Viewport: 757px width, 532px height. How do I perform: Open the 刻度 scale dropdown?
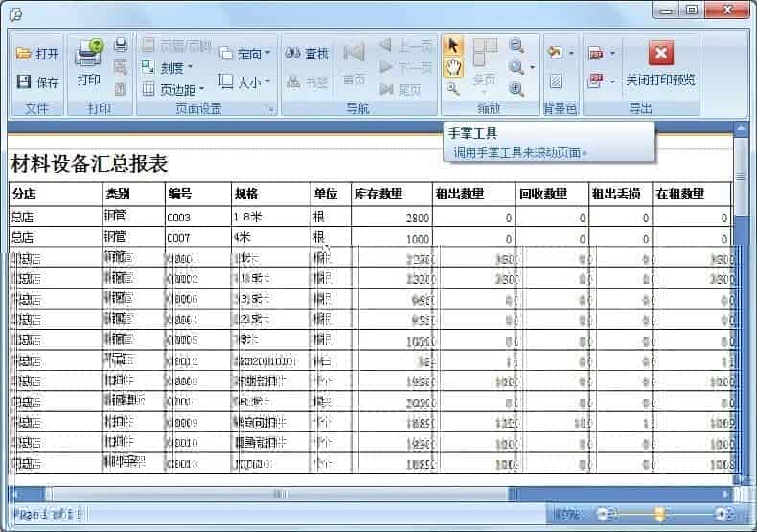click(168, 68)
